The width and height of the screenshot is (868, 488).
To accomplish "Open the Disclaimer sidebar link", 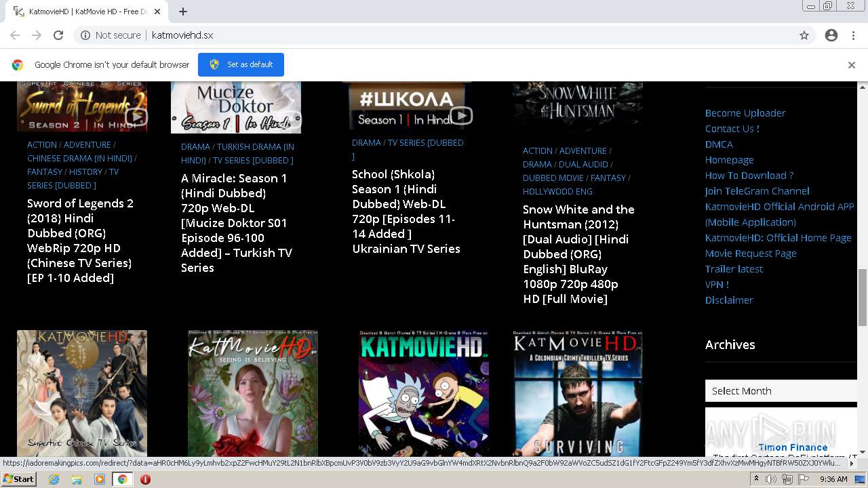I will 729,300.
